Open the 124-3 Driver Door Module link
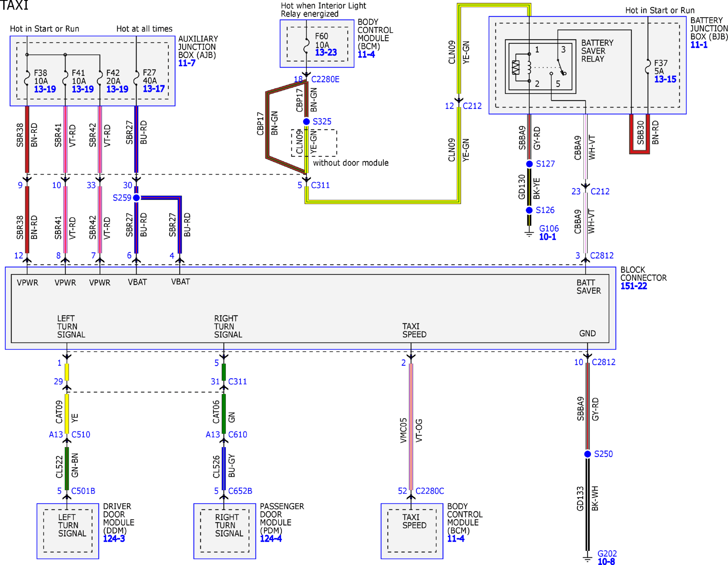 pyautogui.click(x=114, y=539)
